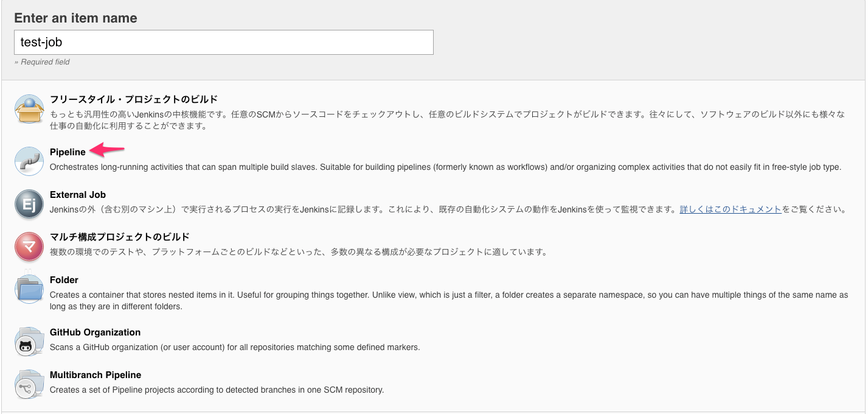This screenshot has width=868, height=414.
Task: Click the Multibranch Pipeline branch icon
Action: pyautogui.click(x=29, y=384)
